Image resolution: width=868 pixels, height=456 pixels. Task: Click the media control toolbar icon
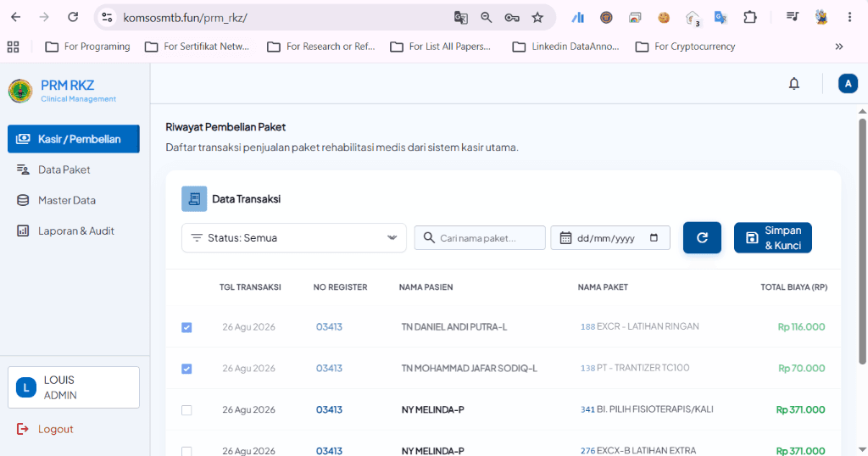(x=793, y=17)
